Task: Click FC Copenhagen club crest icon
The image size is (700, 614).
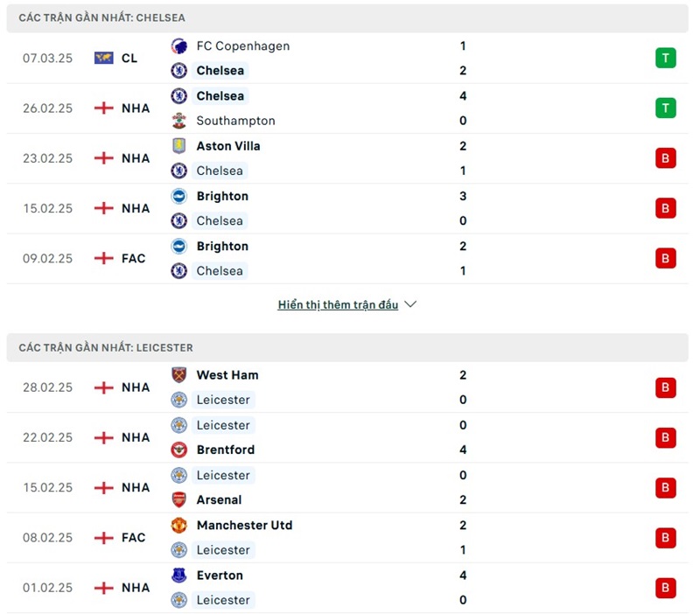Action: [179, 46]
